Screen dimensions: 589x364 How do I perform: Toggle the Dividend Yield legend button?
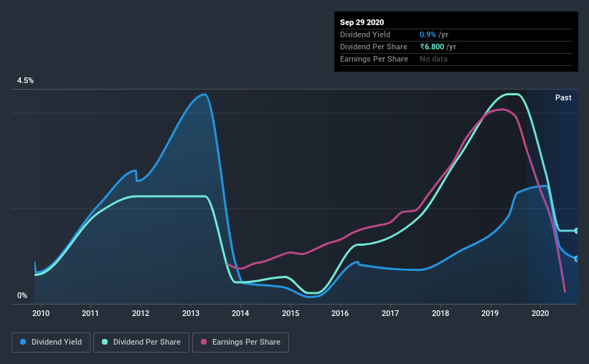(51, 343)
